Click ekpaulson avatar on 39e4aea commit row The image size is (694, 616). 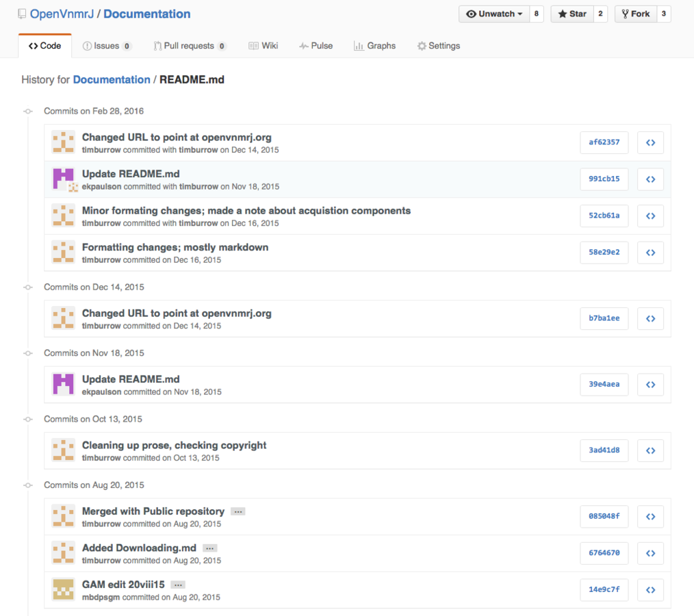63,384
